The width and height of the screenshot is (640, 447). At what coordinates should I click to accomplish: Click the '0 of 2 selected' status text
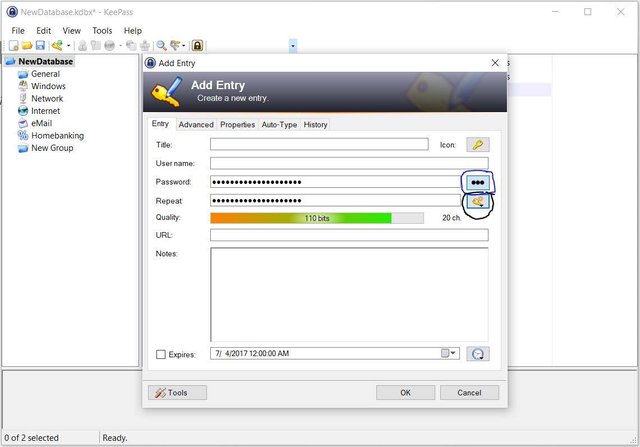pyautogui.click(x=31, y=438)
